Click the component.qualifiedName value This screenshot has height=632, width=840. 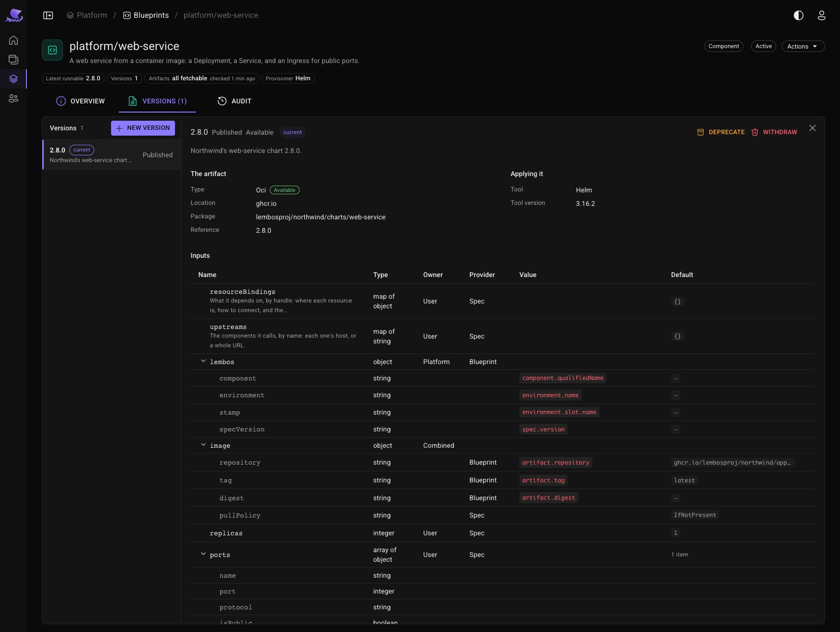coord(563,378)
